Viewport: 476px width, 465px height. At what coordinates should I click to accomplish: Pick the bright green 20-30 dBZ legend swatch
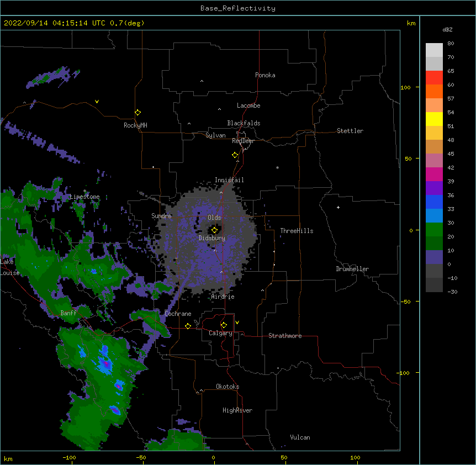pyautogui.click(x=434, y=230)
